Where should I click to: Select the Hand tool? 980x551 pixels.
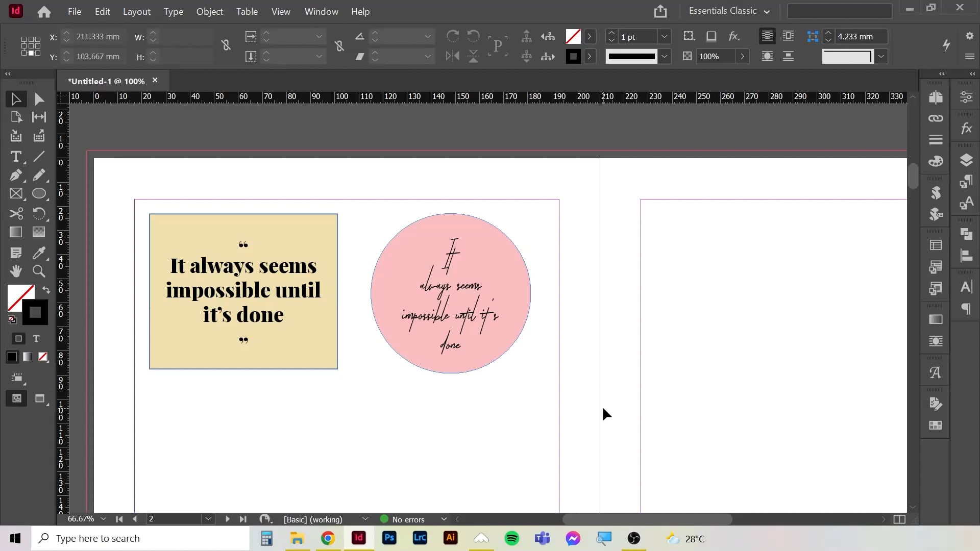[16, 271]
